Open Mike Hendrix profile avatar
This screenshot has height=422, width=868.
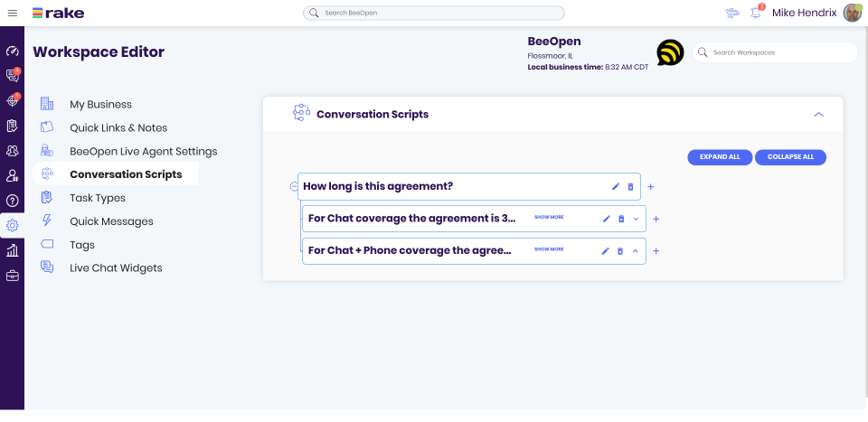tap(853, 13)
